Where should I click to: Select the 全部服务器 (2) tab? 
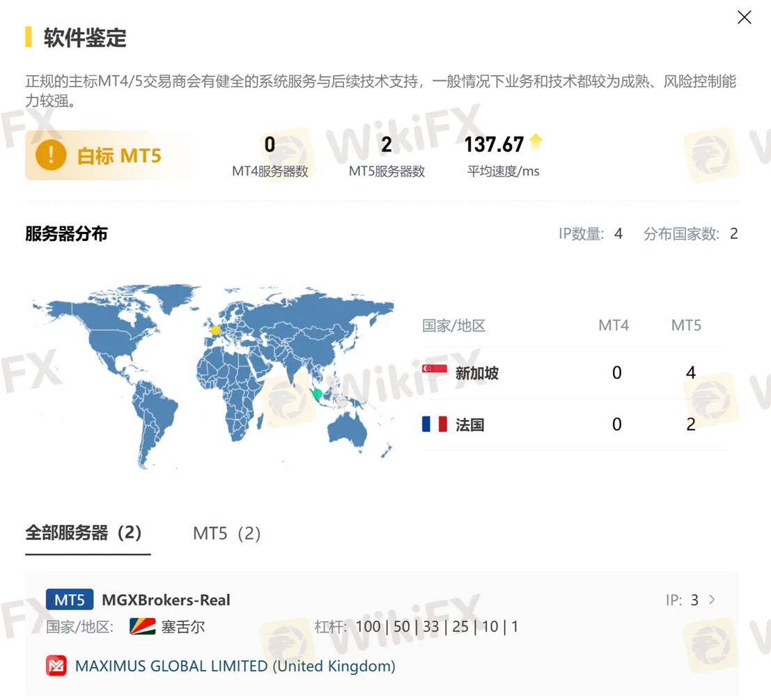[x=84, y=533]
